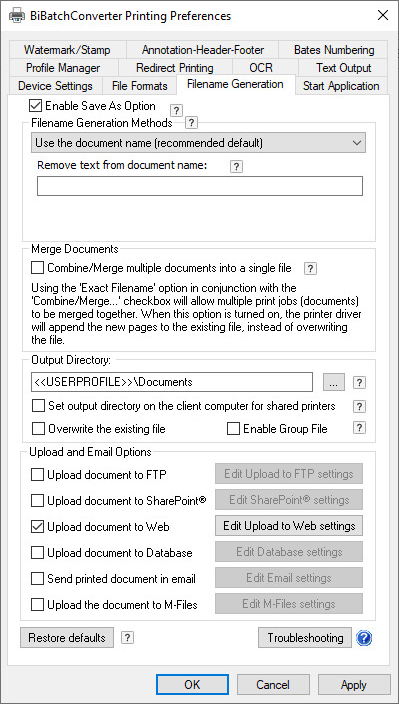Open help for shared printers output directory
Image resolution: width=399 pixels, height=704 pixels.
(x=359, y=406)
